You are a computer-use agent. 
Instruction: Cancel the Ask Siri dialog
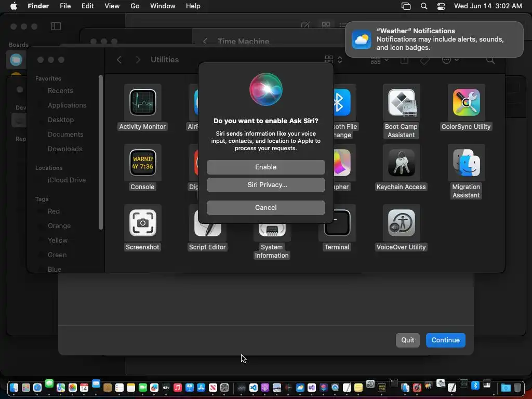(x=265, y=208)
